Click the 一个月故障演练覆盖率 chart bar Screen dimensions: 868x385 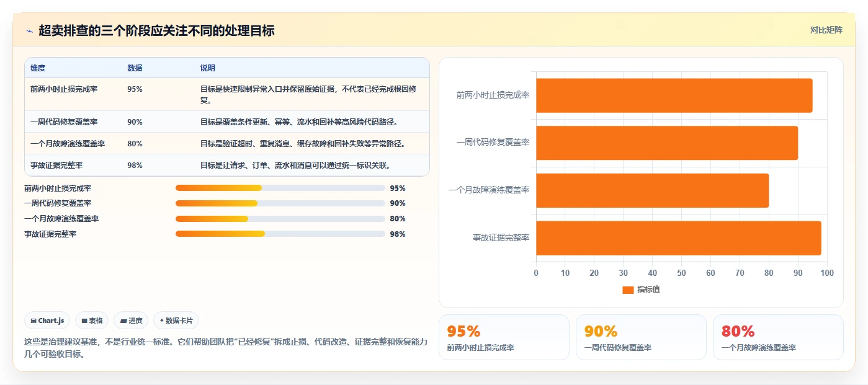pos(652,190)
